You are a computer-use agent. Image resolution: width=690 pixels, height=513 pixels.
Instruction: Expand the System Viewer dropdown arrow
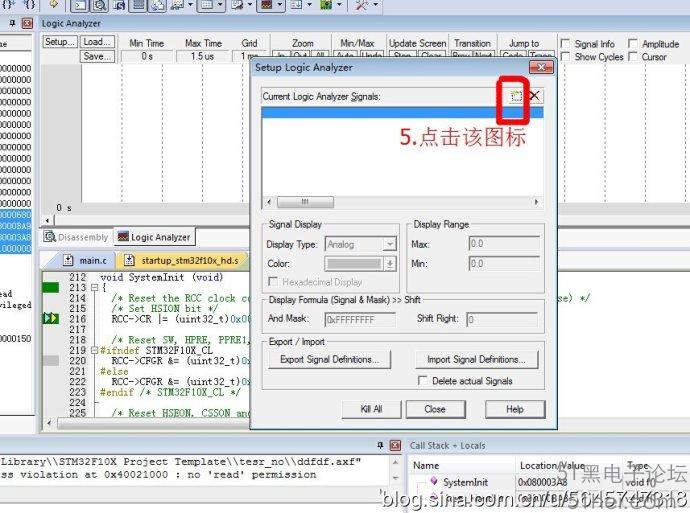[x=339, y=5]
